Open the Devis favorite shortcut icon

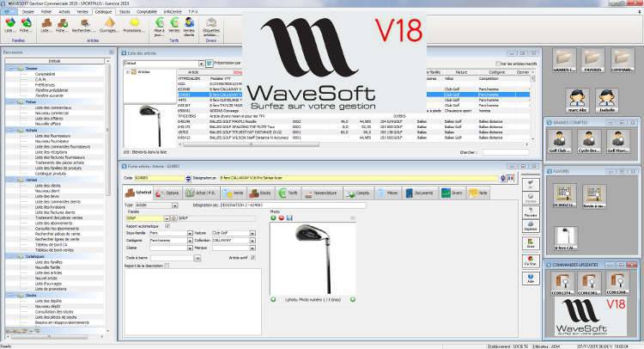tap(594, 197)
